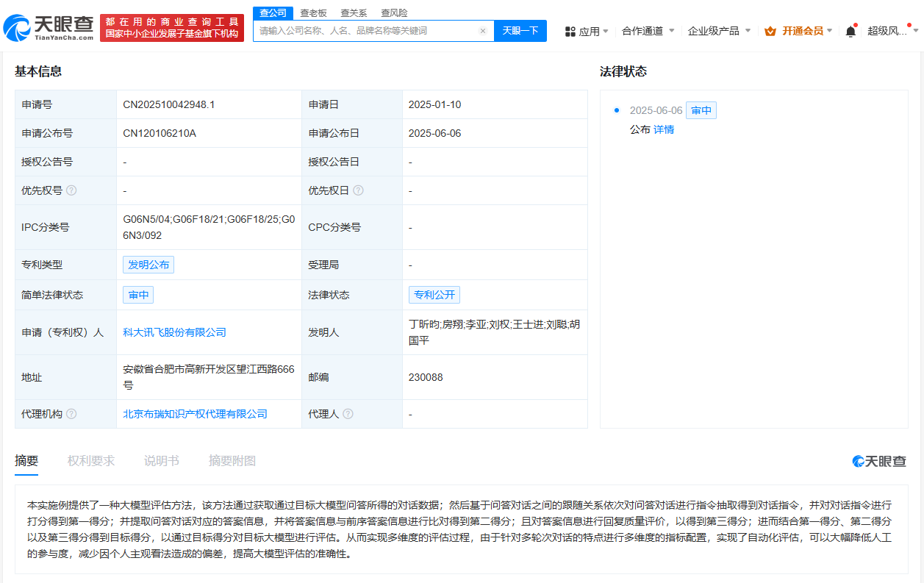The height and width of the screenshot is (583, 924).
Task: Click the help icon beside 代理机构
Action: 70,413
